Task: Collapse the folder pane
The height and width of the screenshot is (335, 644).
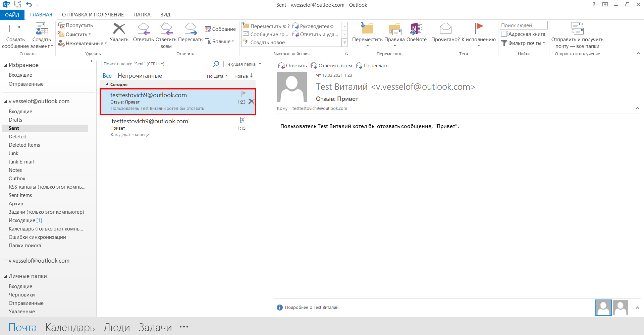Action: tap(92, 61)
